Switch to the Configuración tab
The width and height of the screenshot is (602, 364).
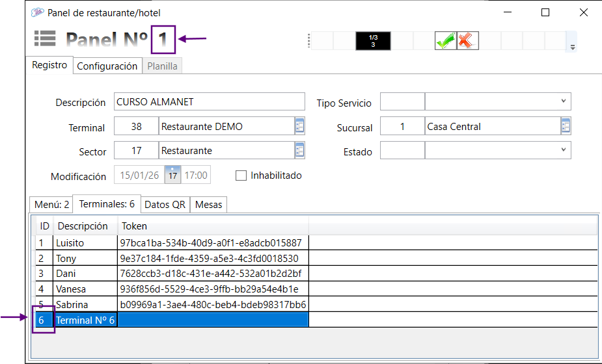[107, 66]
